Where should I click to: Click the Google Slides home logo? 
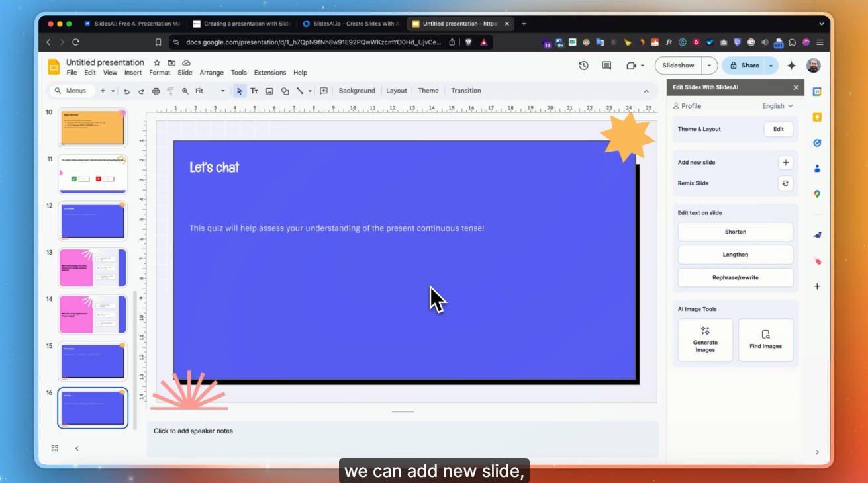click(54, 67)
